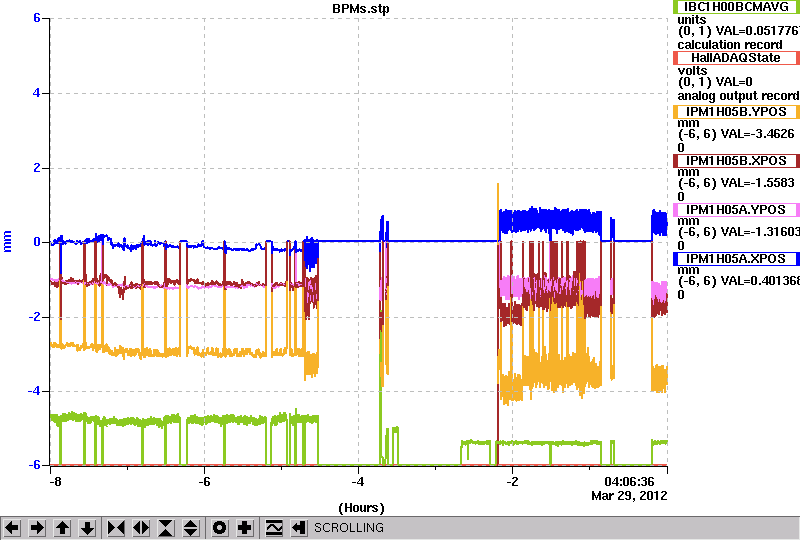Image resolution: width=800 pixels, height=540 pixels.
Task: Click the (Hours) x-axis label
Action: tap(361, 508)
